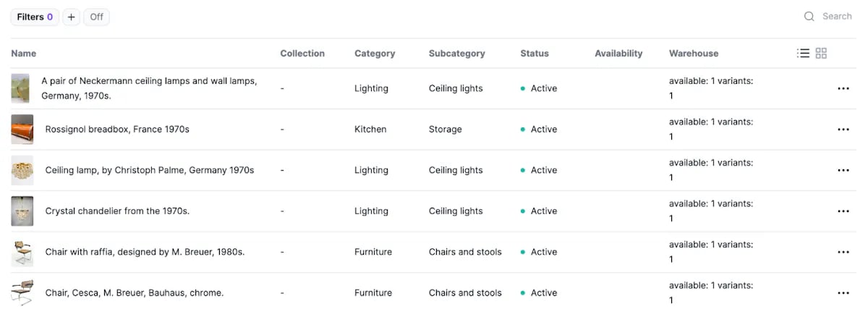Toggle the filters Off switch
This screenshot has height=309, width=868.
coord(96,17)
